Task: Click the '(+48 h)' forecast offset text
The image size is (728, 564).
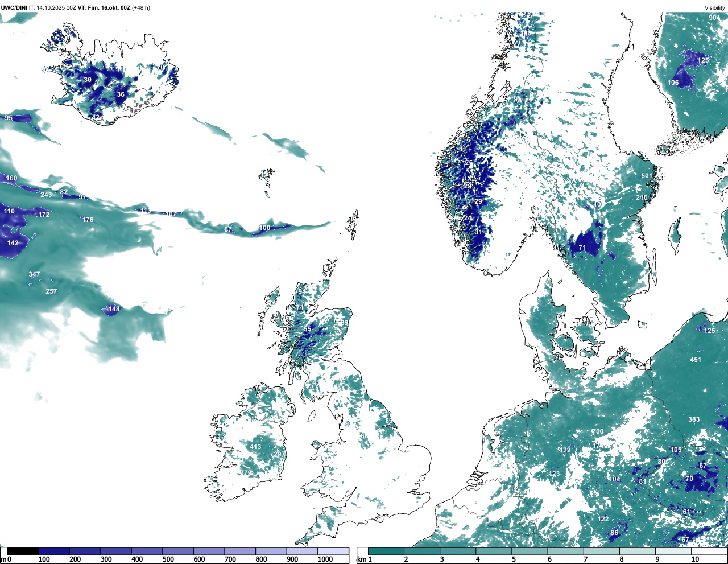Action: pyautogui.click(x=141, y=7)
